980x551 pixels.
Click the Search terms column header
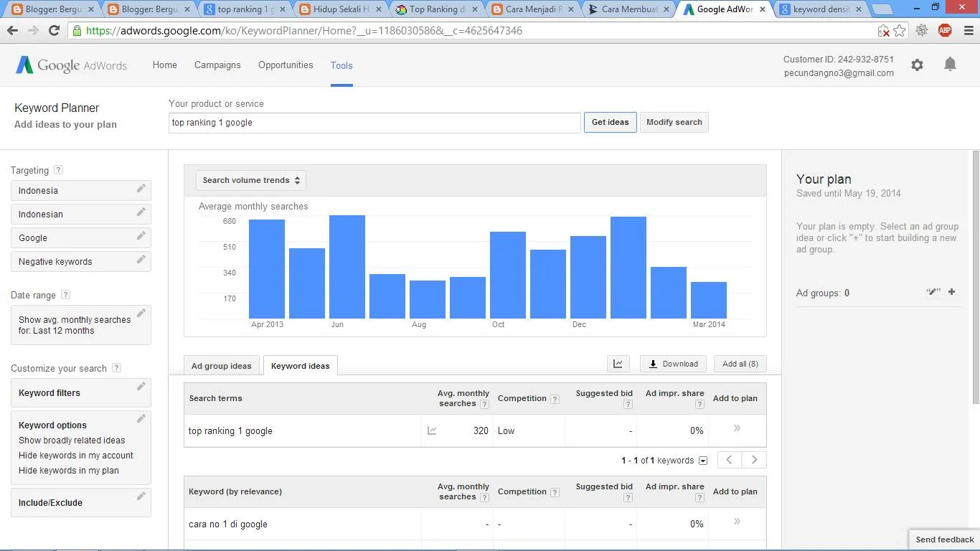click(215, 398)
